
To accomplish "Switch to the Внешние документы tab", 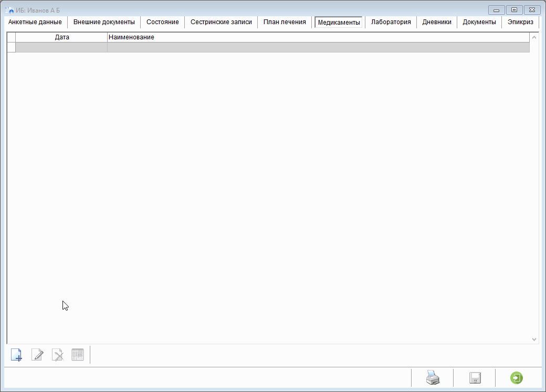I will pos(104,22).
